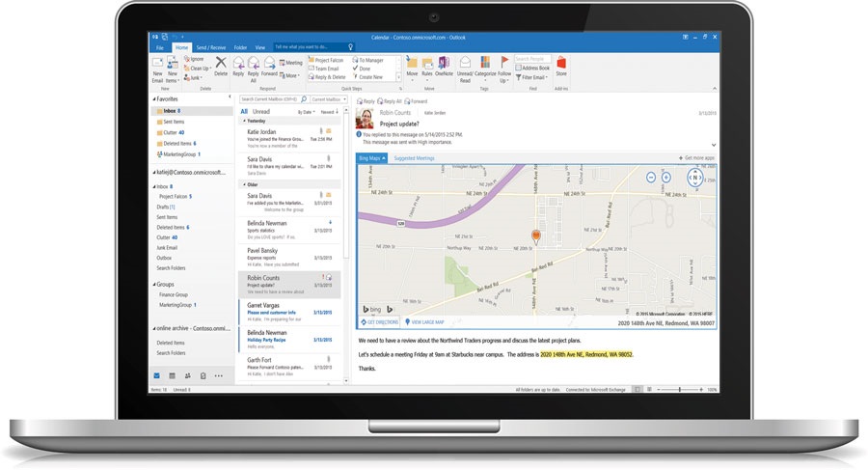This screenshot has width=868, height=470.
Task: Click Robin Counts' sender photo
Action: coord(365,118)
